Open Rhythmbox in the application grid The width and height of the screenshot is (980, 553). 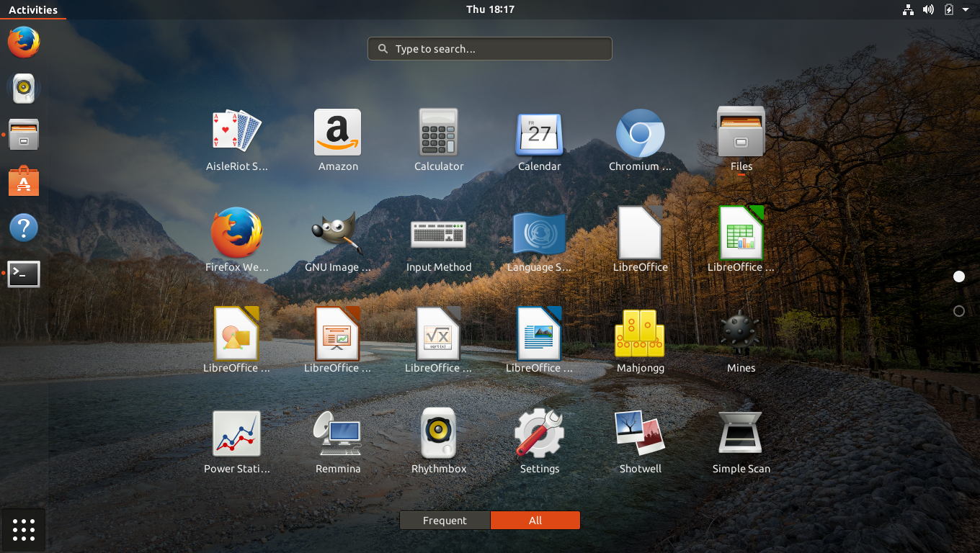439,433
